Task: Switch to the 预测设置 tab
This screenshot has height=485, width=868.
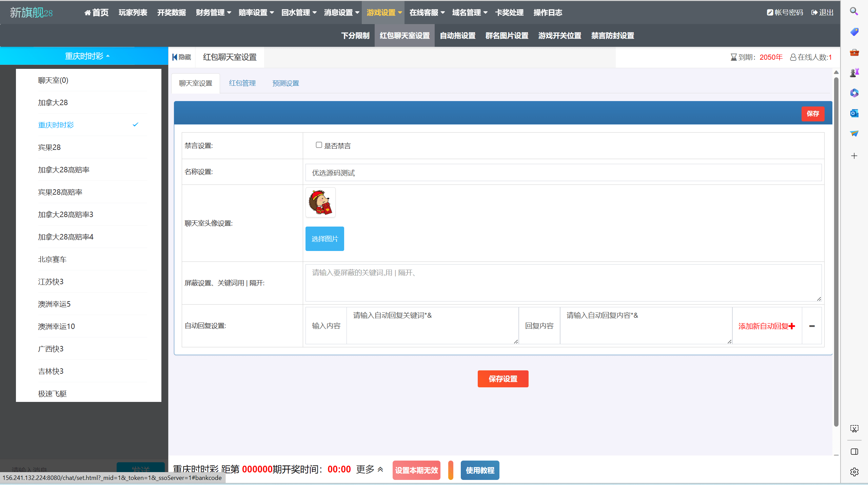Action: (x=285, y=83)
